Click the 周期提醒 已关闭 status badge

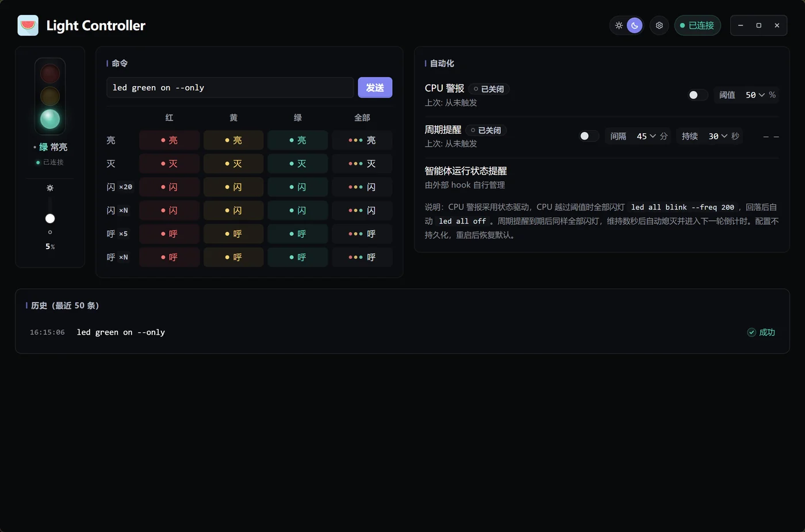[486, 131]
